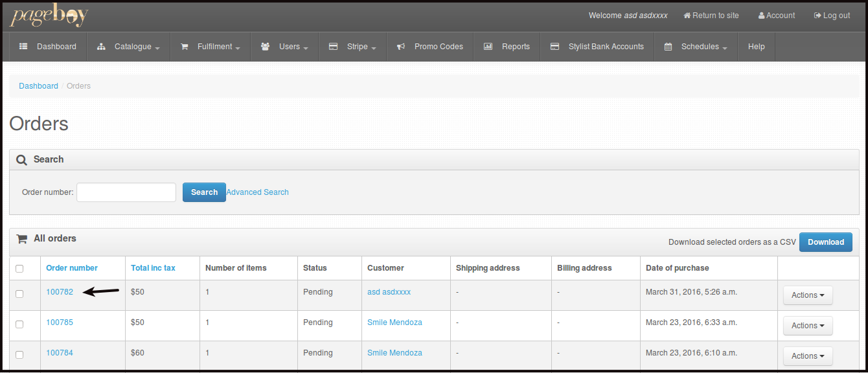Click Dashboard in the breadcrumb
Image resolution: width=868 pixels, height=373 pixels.
tap(38, 86)
